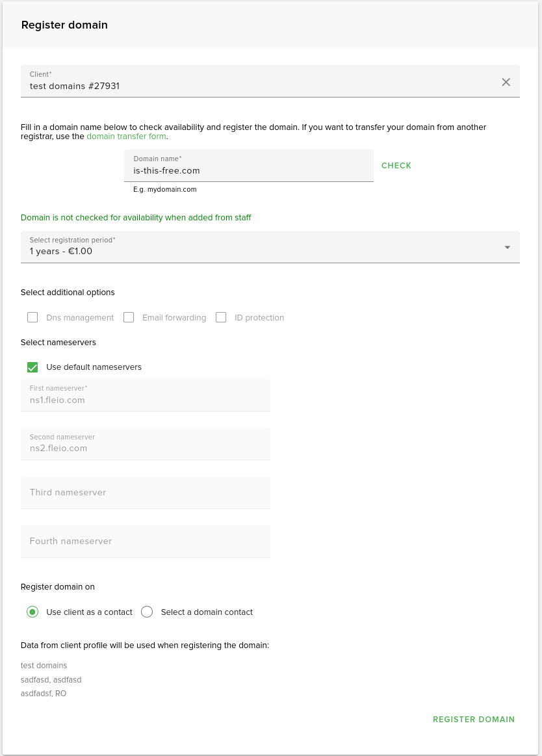Enable the Dns management checkbox
This screenshot has width=542, height=756.
point(32,317)
